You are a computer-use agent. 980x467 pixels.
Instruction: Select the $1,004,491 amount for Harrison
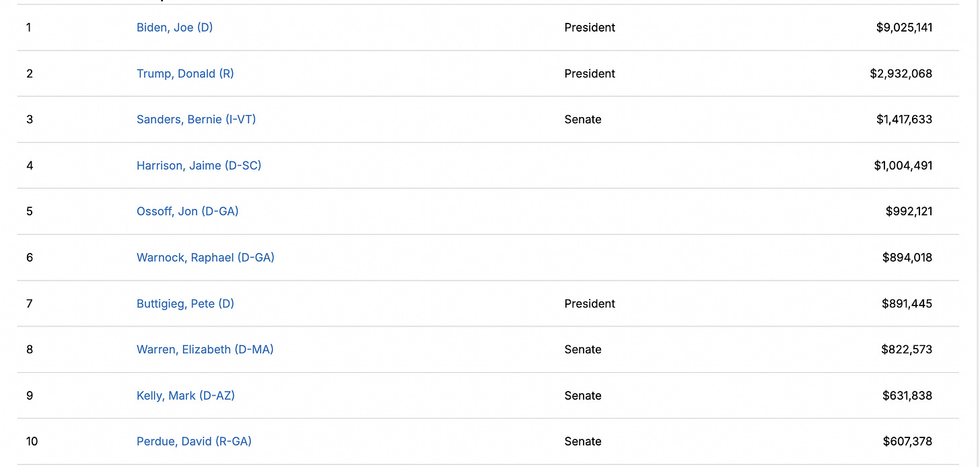click(903, 166)
